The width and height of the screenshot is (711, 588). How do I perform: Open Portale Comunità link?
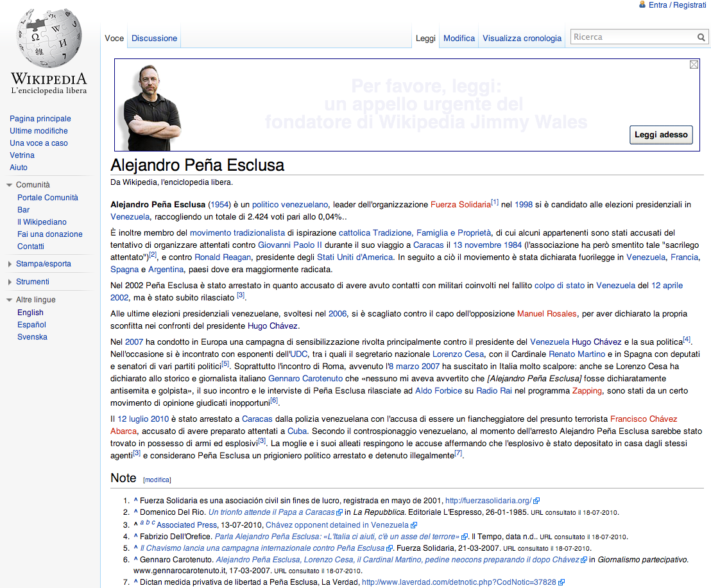point(47,198)
